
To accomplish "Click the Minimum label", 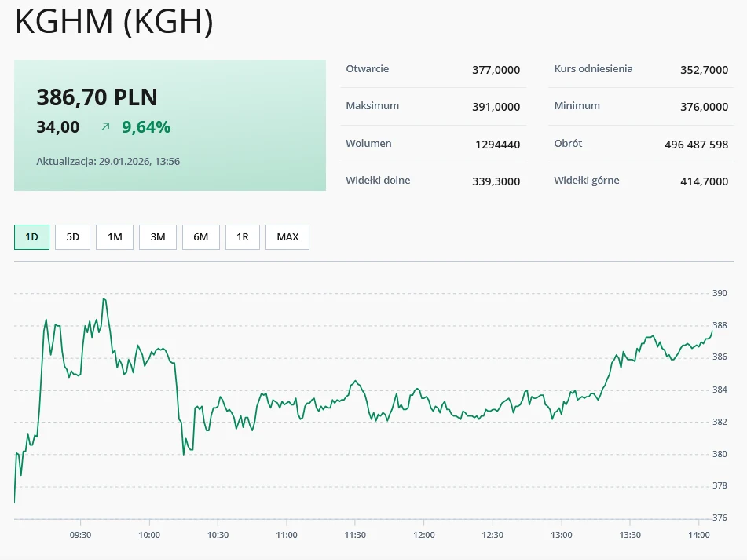I will [577, 106].
